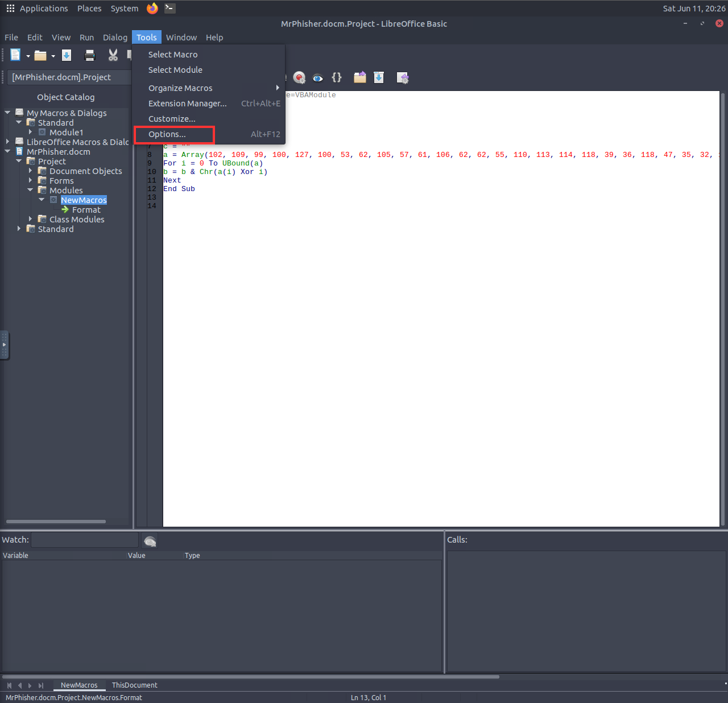Click the Save BASIC source icon

[x=379, y=77]
